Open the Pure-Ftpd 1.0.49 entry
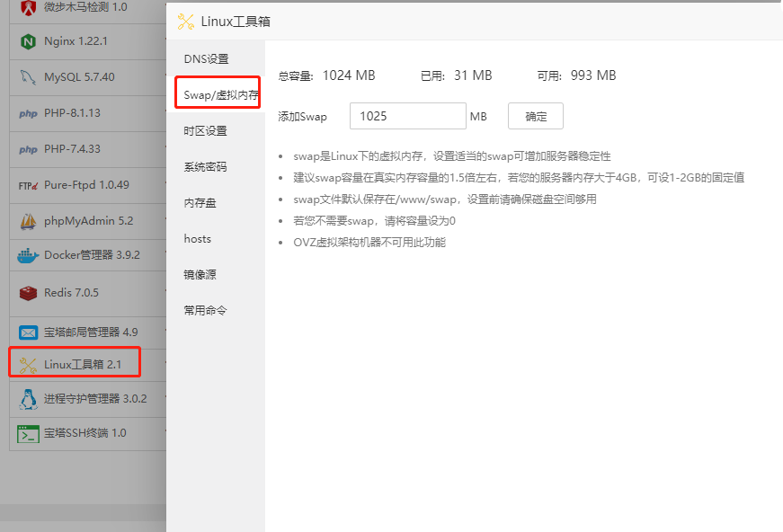Viewport: 783px width, 532px height. click(x=88, y=185)
